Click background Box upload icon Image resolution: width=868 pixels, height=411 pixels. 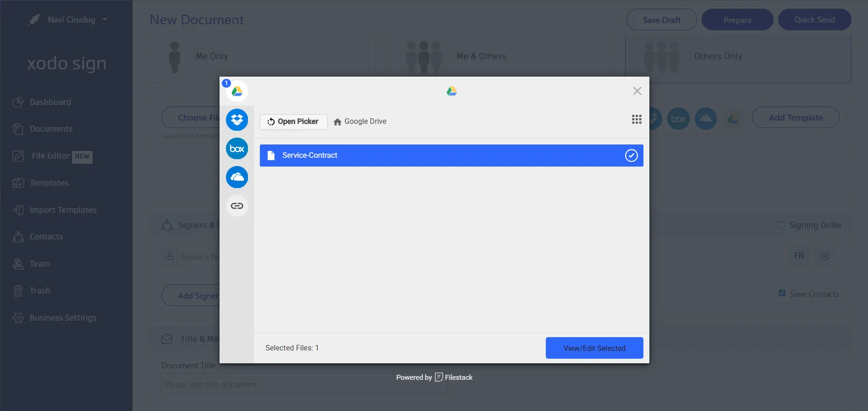click(678, 119)
